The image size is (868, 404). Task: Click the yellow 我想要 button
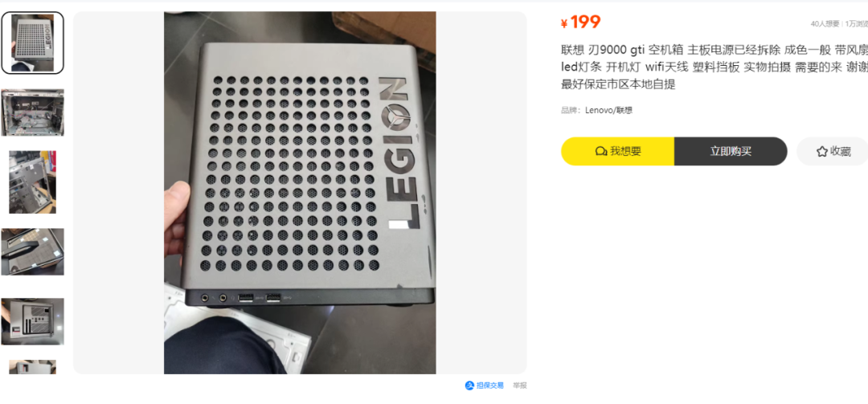[x=618, y=151]
